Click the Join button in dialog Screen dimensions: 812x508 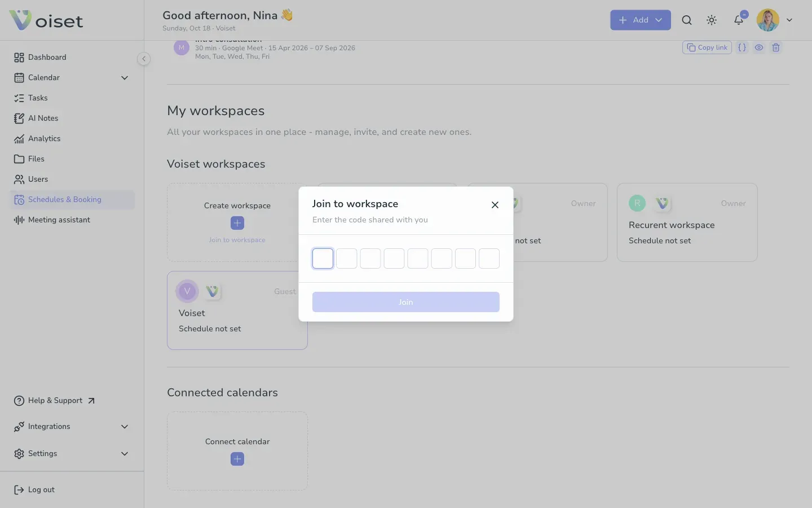pos(406,302)
